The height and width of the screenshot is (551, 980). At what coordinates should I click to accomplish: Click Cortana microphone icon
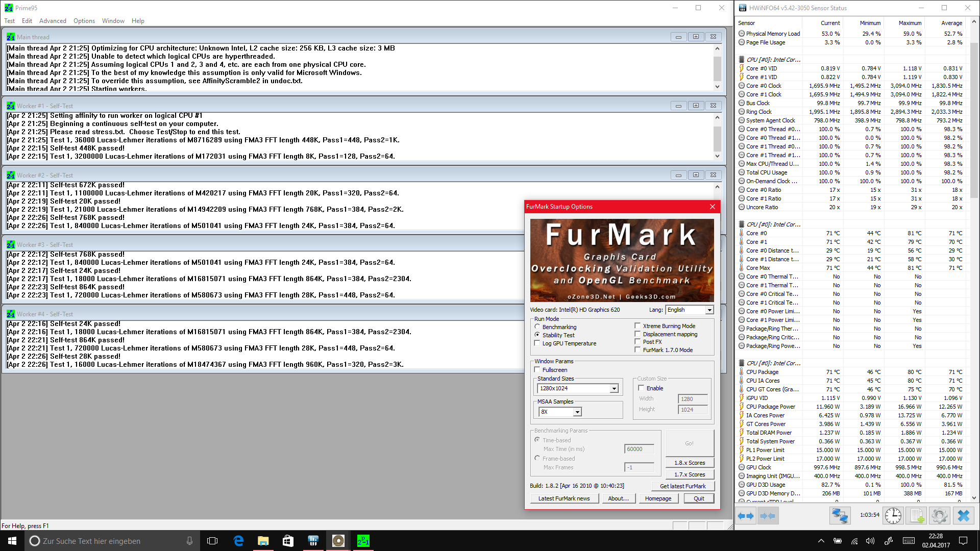coord(189,541)
